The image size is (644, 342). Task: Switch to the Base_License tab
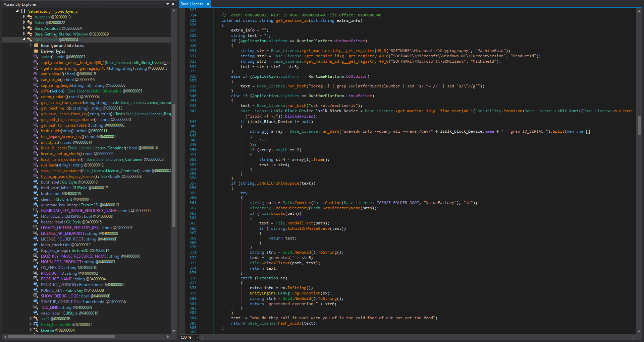[x=192, y=4]
